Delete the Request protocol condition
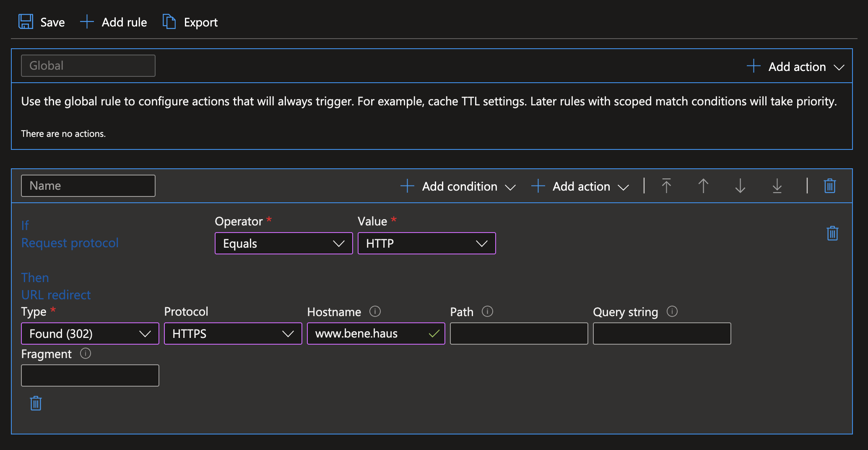The width and height of the screenshot is (868, 450). 832,233
